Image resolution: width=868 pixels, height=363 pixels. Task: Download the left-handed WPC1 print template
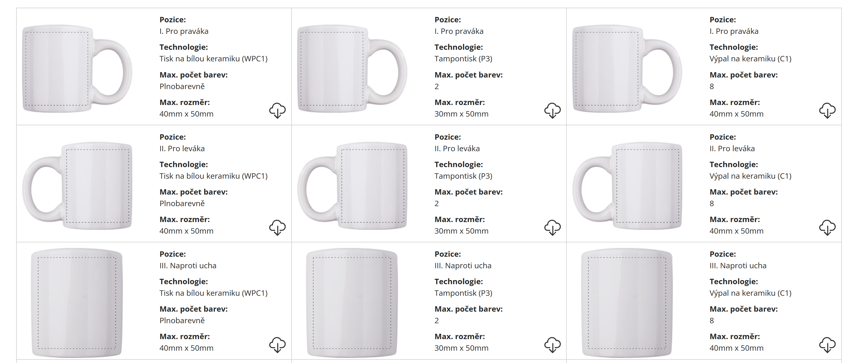click(277, 228)
